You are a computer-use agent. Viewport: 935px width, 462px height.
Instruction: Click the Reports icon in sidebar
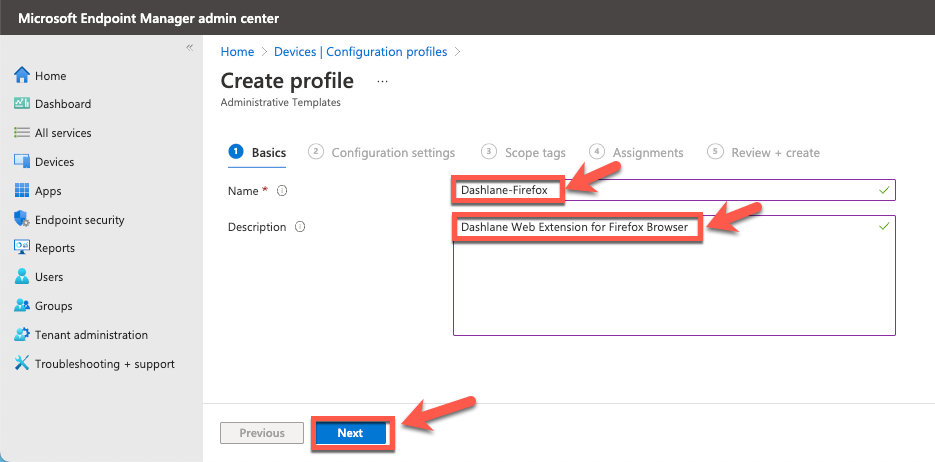pyautogui.click(x=21, y=247)
